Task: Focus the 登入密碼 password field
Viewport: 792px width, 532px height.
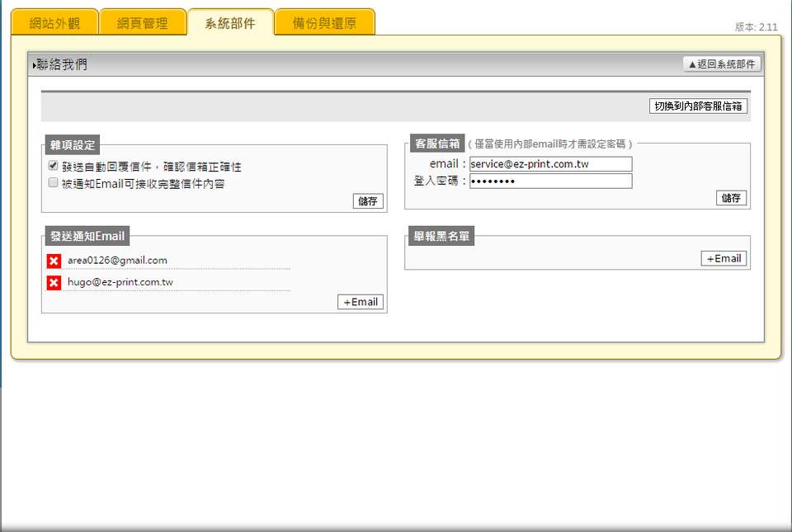Action: point(550,181)
